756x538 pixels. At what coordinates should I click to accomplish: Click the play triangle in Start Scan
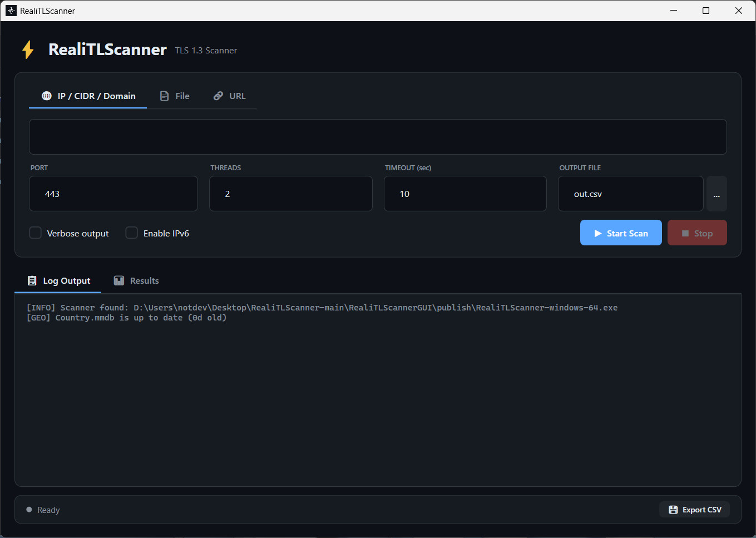[x=598, y=234]
